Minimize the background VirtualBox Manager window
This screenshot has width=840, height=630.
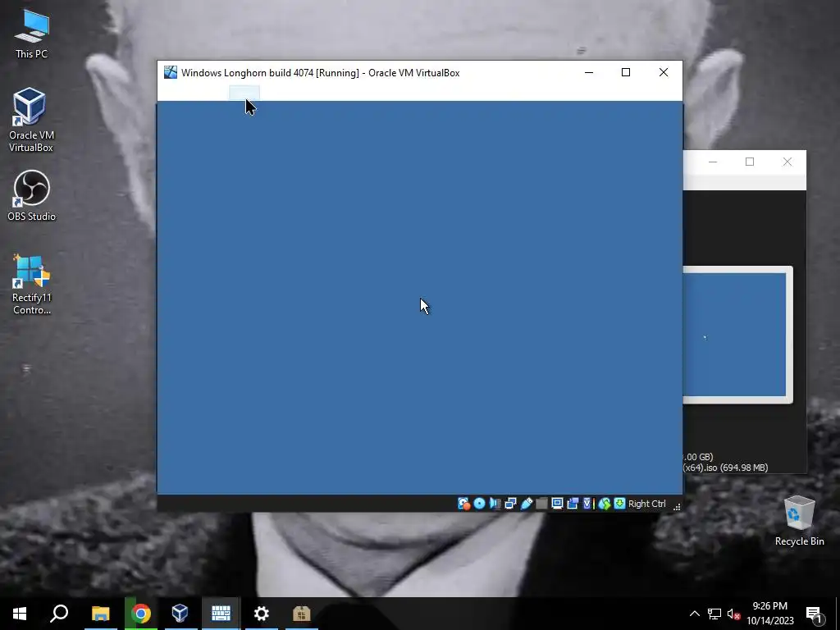click(x=713, y=162)
